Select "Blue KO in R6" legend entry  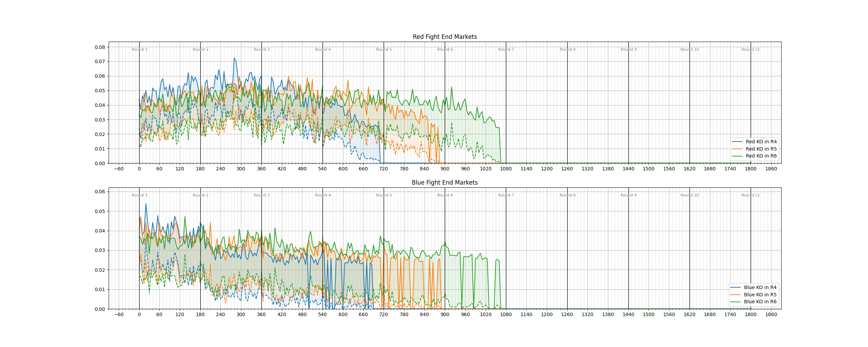(x=760, y=302)
